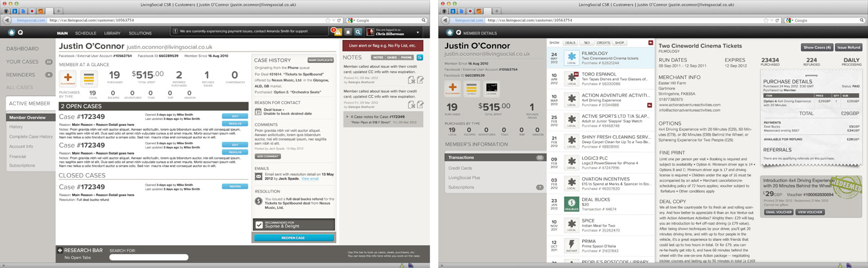Bookmark page with star in left address bar

click(x=328, y=20)
